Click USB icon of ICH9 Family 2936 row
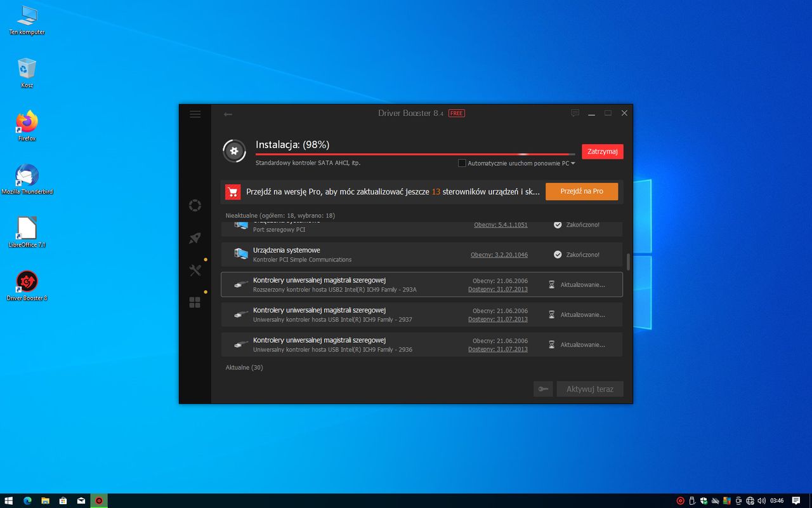 pos(240,344)
